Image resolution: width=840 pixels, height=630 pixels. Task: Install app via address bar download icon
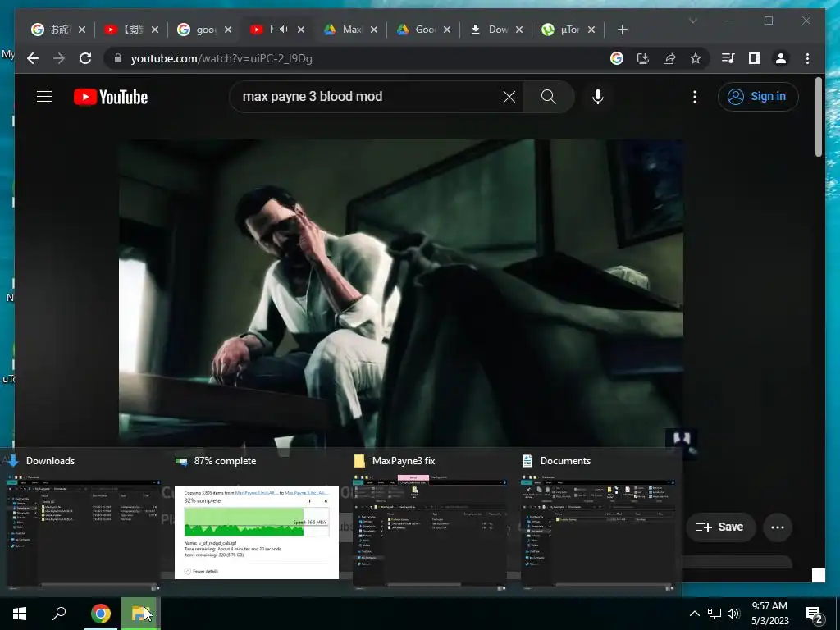click(x=643, y=58)
